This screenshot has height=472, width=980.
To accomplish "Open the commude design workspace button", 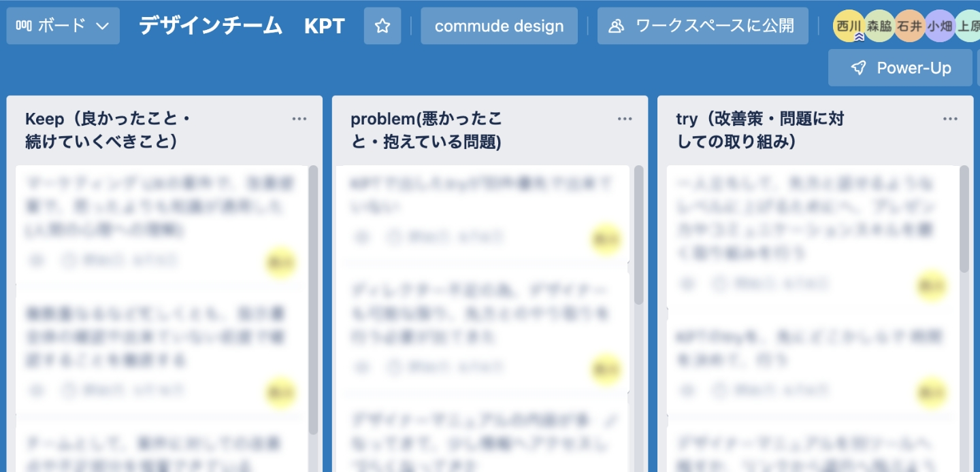I will tap(499, 26).
